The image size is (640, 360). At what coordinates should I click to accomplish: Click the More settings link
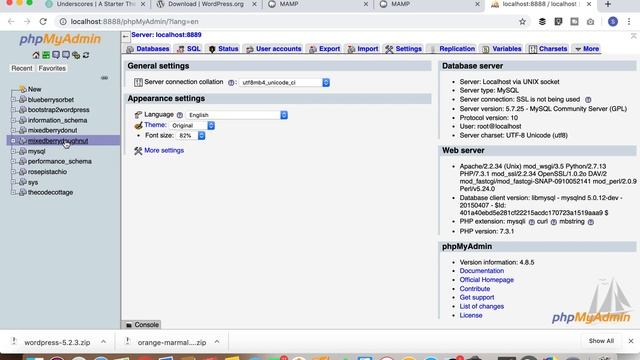(x=164, y=151)
